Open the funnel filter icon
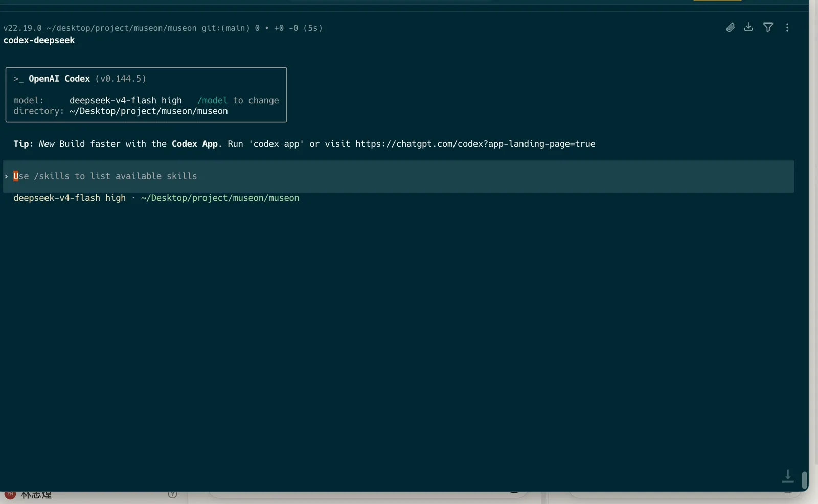818x504 pixels. point(768,28)
